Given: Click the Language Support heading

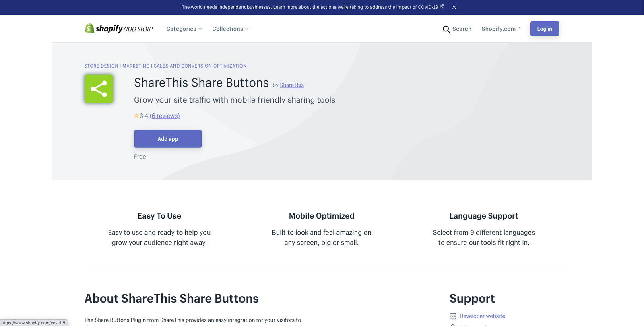Looking at the screenshot, I should tap(484, 216).
